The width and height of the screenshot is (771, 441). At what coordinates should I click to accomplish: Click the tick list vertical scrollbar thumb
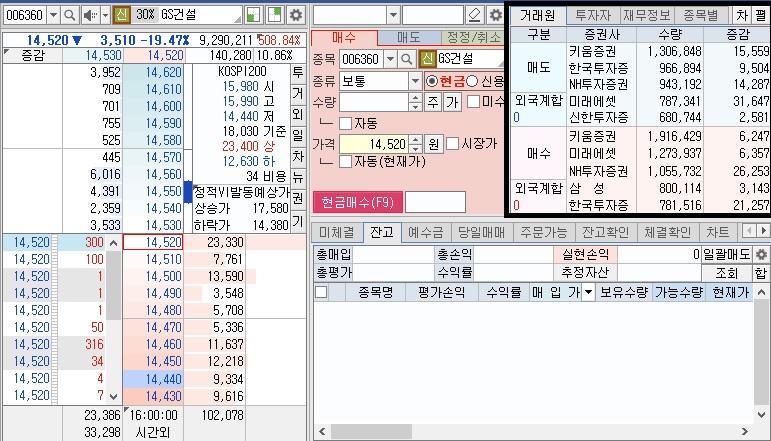tap(114, 285)
